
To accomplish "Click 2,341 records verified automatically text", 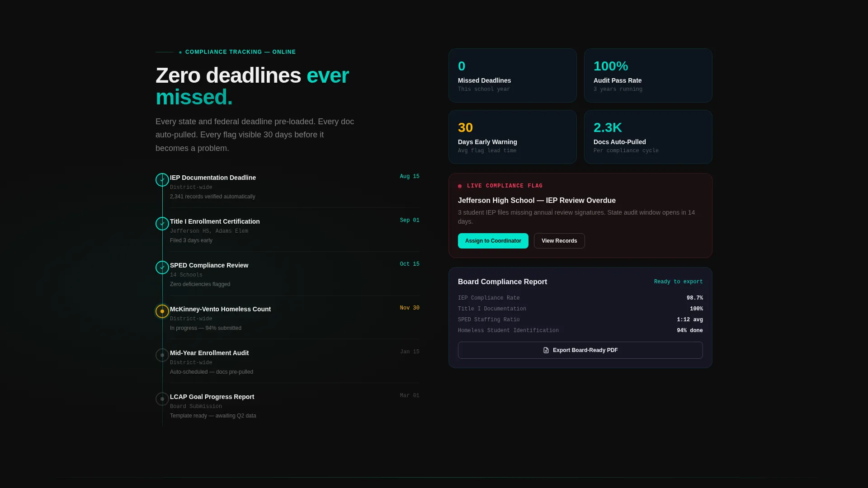I will tap(212, 197).
